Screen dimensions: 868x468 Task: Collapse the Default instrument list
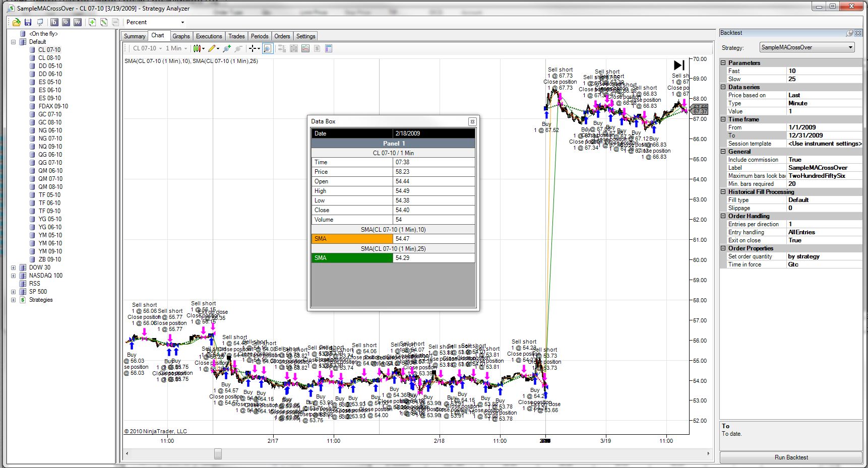tap(13, 42)
